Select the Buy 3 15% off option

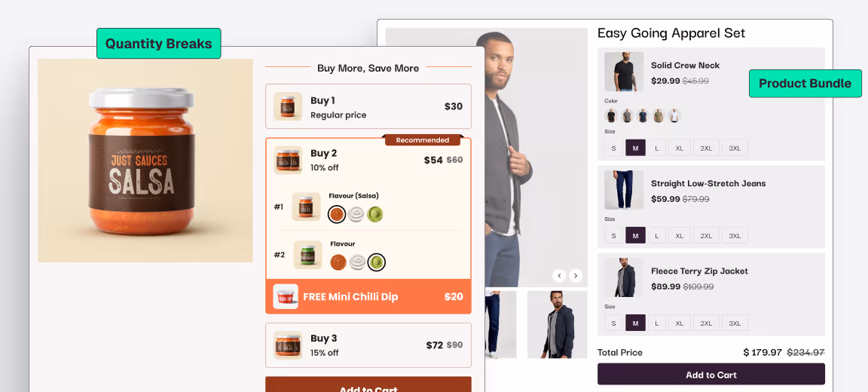pos(368,345)
